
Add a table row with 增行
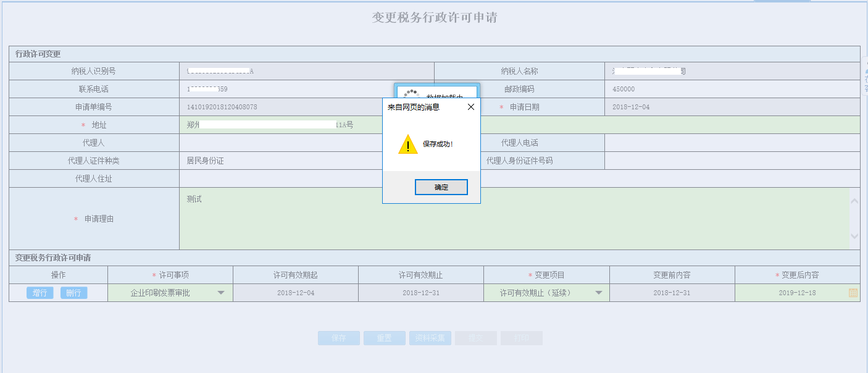tap(40, 292)
